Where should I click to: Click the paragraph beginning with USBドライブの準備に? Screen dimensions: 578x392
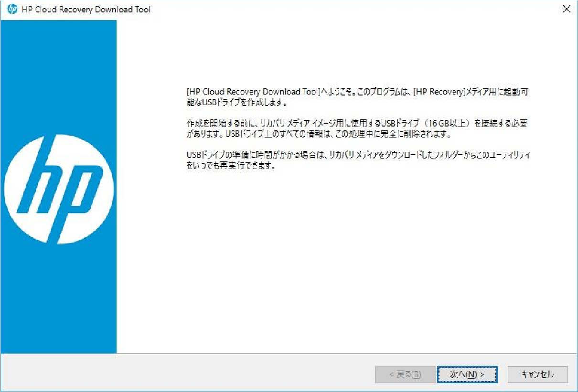pyautogui.click(x=358, y=161)
